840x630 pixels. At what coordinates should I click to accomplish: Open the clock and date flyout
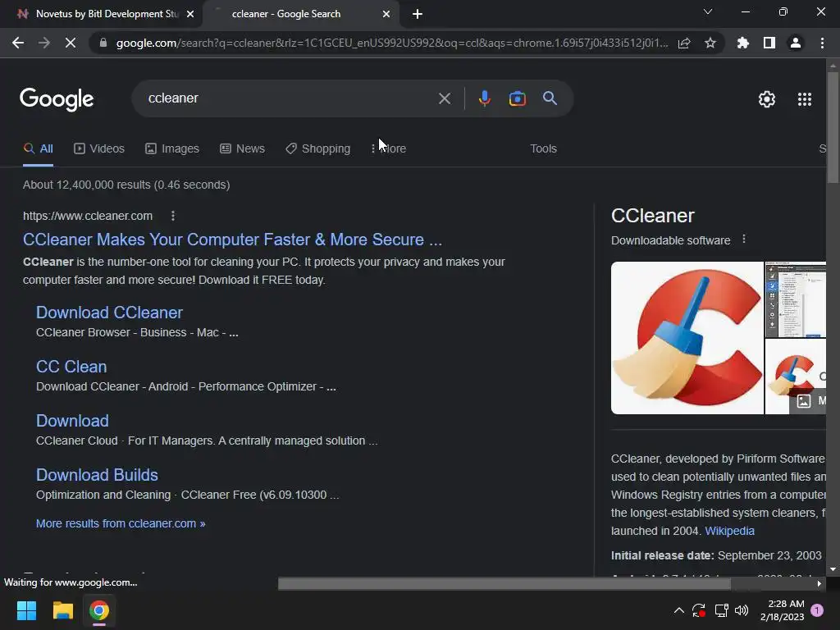(x=782, y=610)
